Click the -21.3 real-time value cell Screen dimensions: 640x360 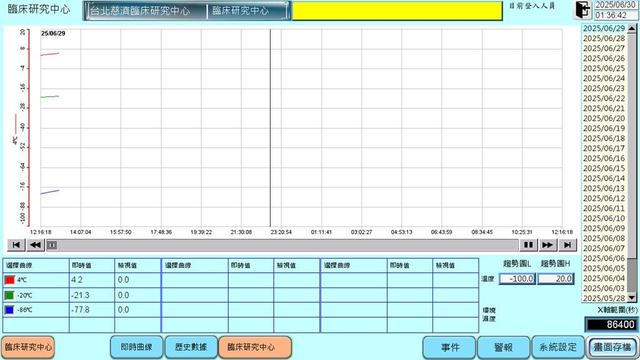92,295
